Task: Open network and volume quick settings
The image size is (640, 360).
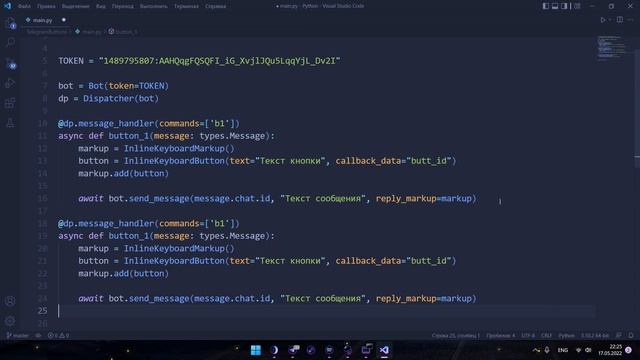Action: click(x=583, y=350)
